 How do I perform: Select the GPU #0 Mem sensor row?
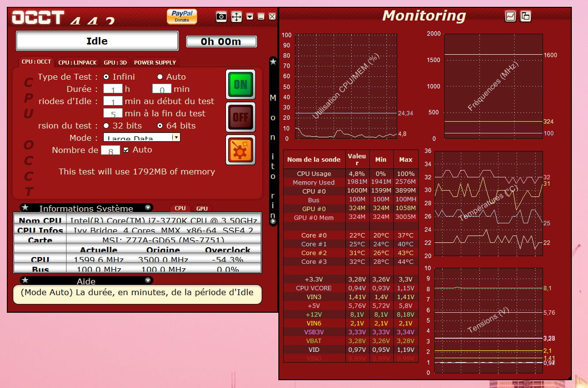[x=351, y=217]
